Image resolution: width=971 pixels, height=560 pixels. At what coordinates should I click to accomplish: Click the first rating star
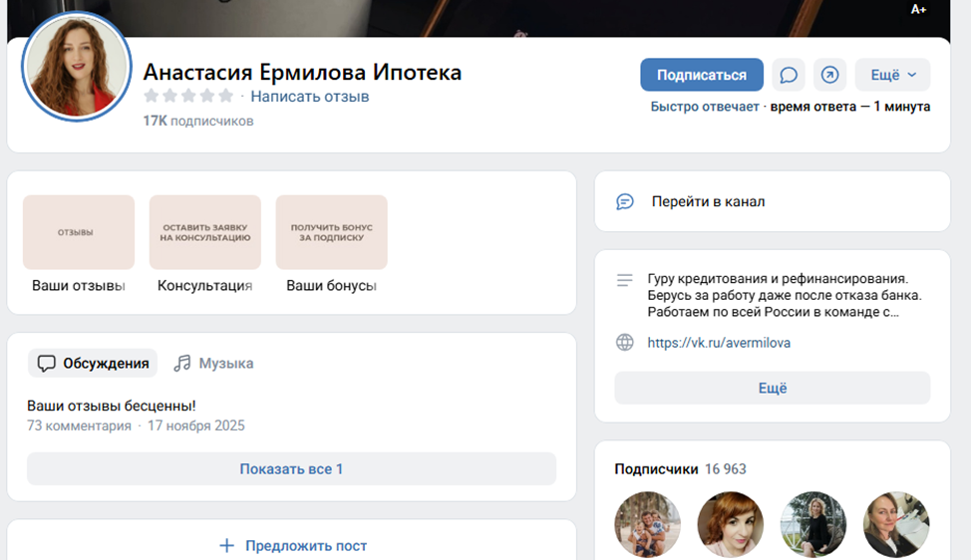click(x=152, y=96)
